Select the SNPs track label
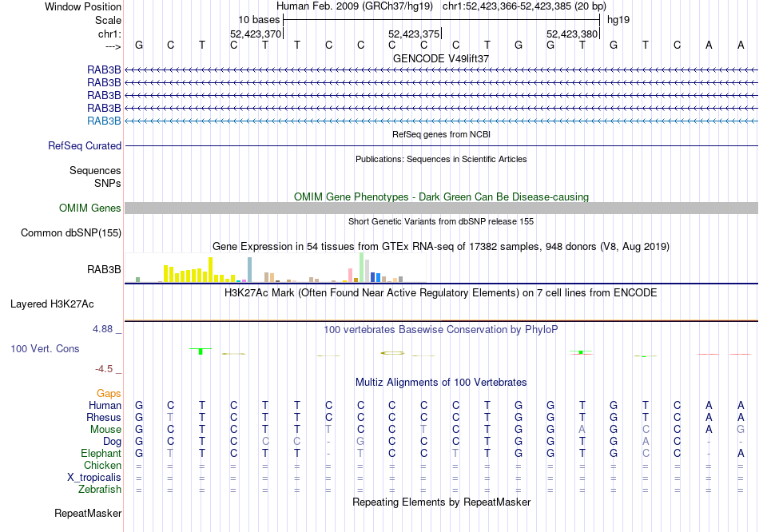Viewport: 759px width, 532px height. [x=108, y=184]
